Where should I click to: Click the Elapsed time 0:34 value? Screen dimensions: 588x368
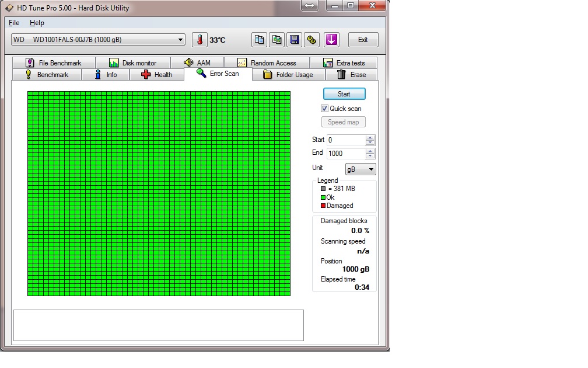[362, 287]
